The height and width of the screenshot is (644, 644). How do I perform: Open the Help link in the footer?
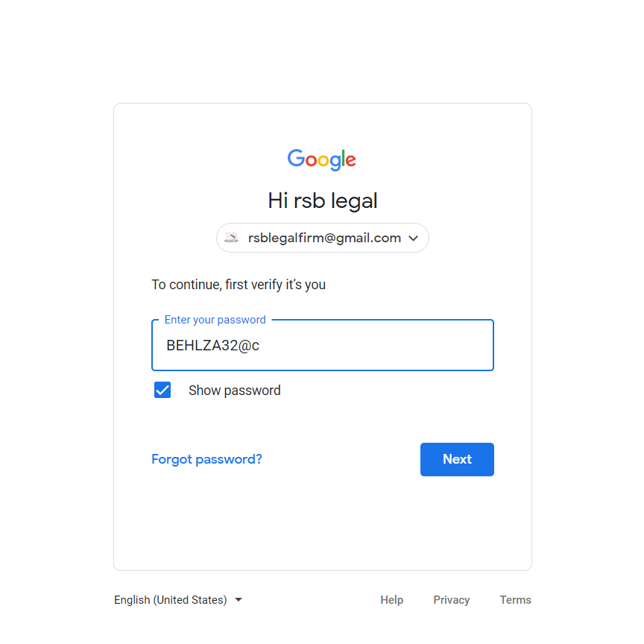click(391, 600)
